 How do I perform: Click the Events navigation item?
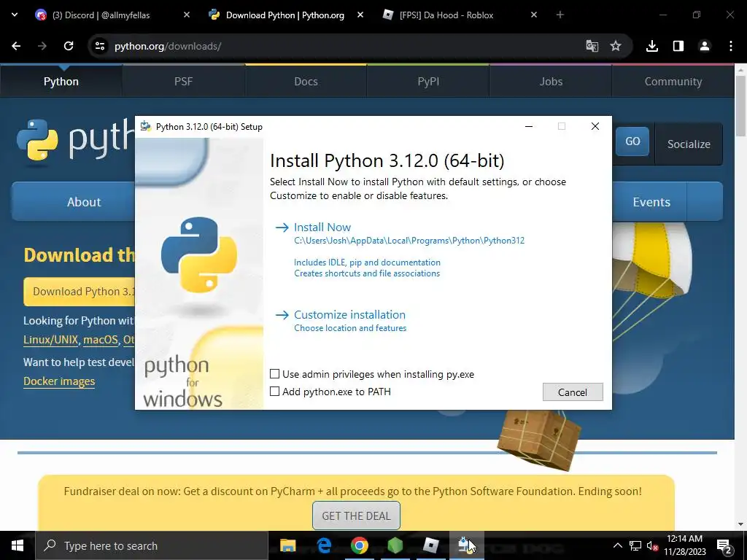point(651,202)
